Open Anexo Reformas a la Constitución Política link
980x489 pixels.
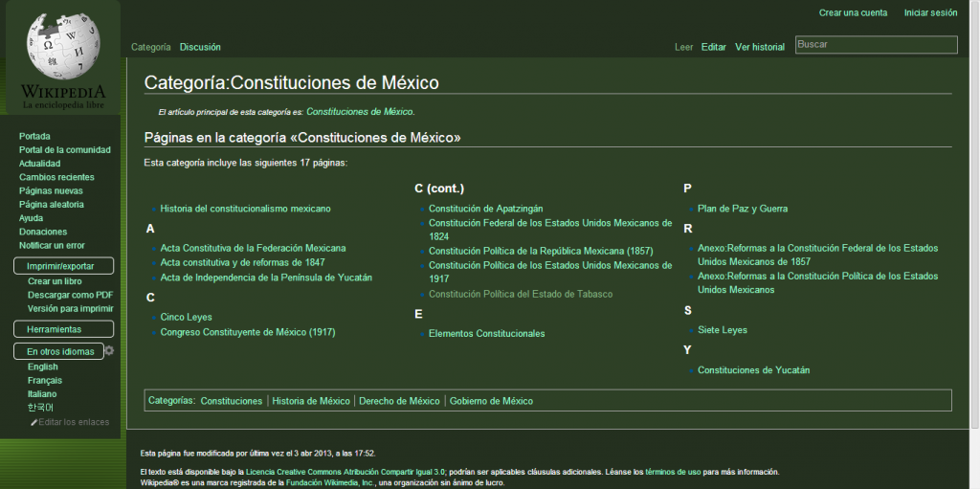click(x=818, y=283)
